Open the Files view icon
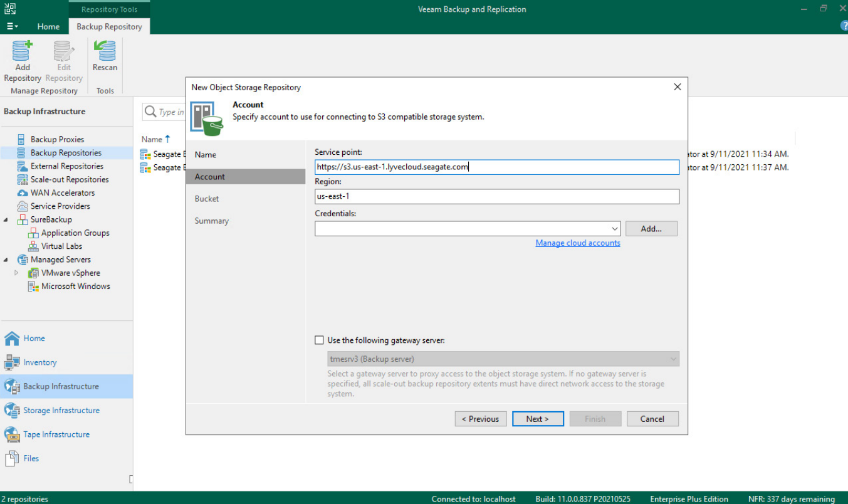848x504 pixels. point(12,458)
